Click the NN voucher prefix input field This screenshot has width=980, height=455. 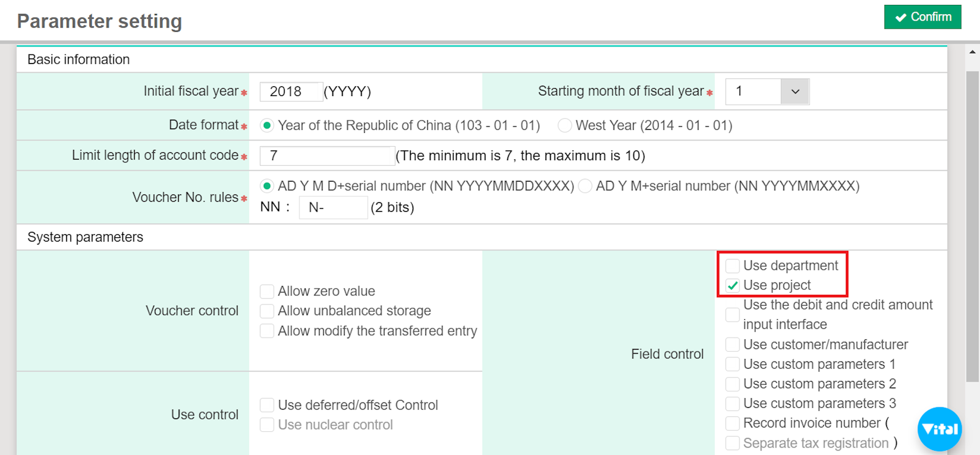(333, 208)
